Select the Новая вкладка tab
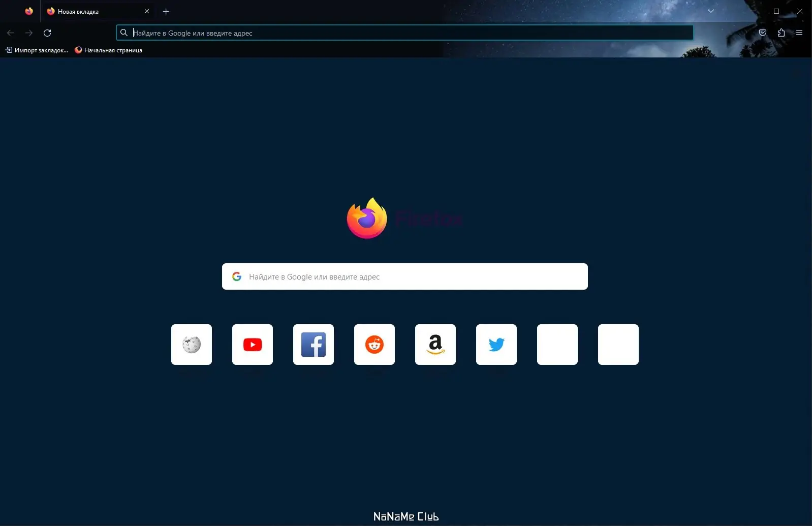 click(x=99, y=11)
